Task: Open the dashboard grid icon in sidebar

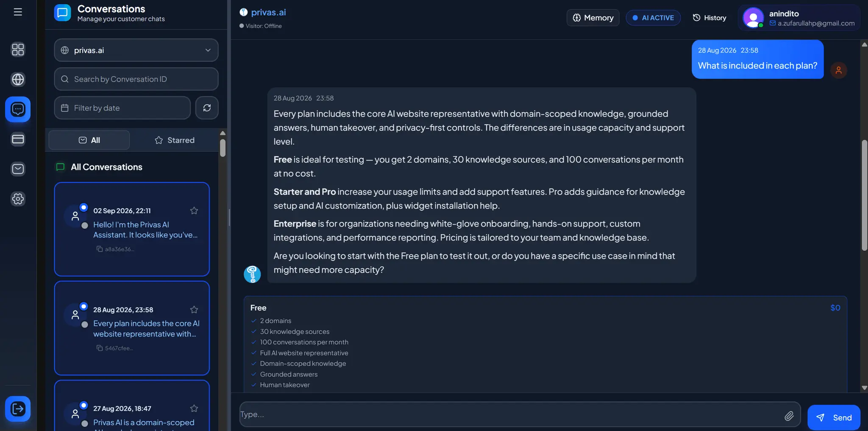Action: pyautogui.click(x=18, y=50)
